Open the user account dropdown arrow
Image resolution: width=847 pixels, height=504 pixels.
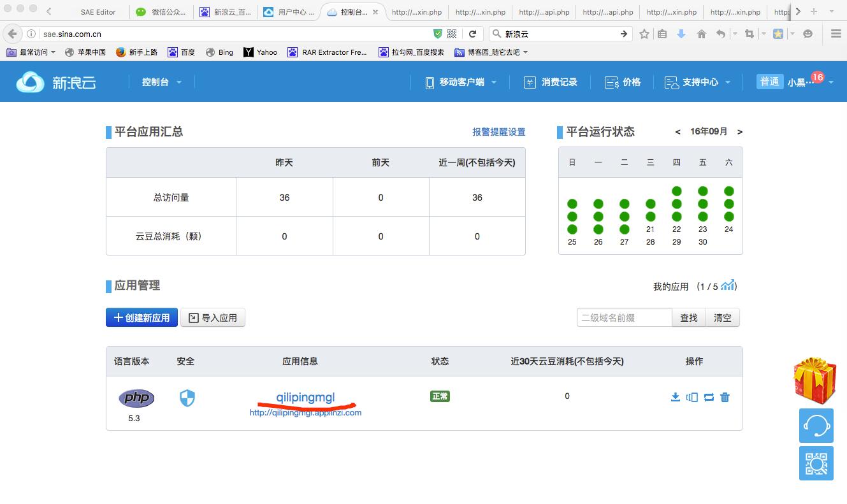click(830, 82)
